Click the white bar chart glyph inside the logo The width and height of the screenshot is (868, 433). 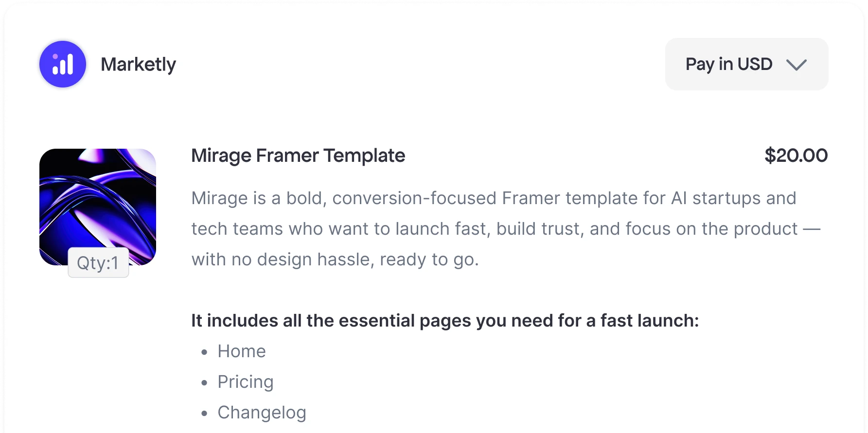pos(63,66)
